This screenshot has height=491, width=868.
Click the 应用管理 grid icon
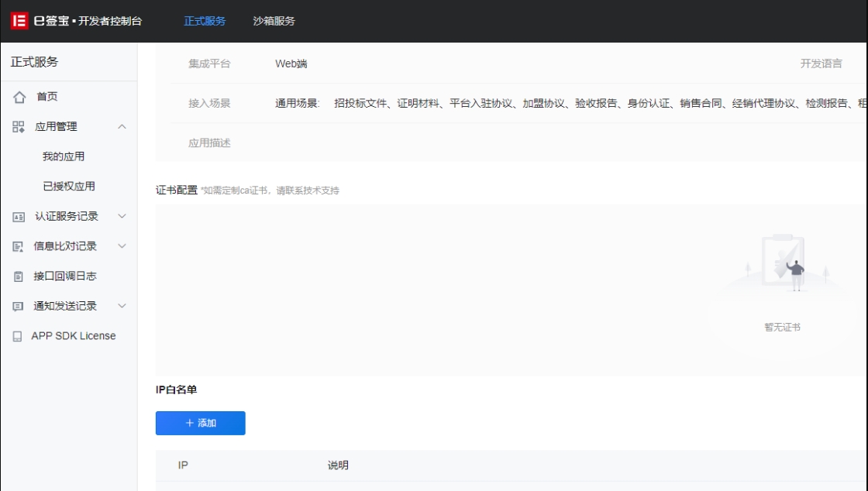coord(19,127)
